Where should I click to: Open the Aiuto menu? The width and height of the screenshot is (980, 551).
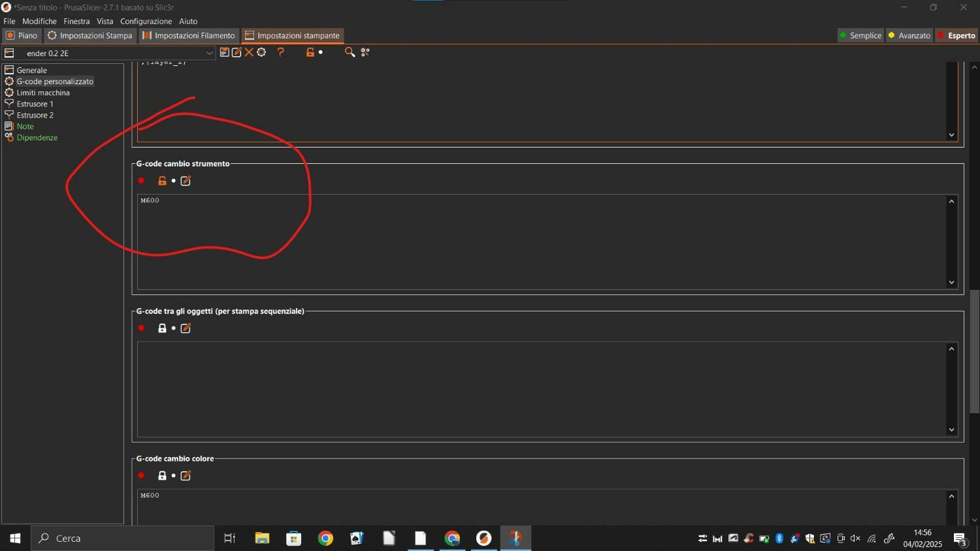click(x=188, y=21)
